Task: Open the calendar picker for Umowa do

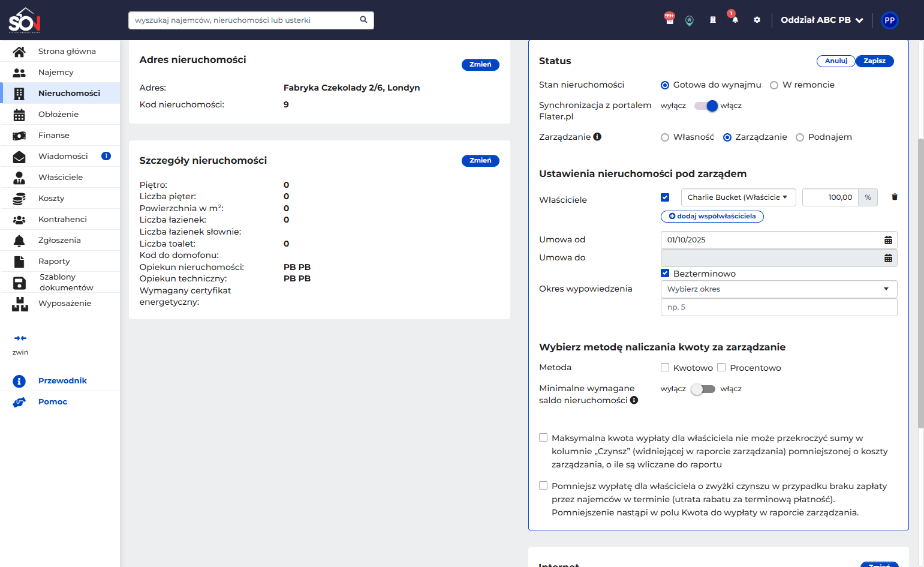Action: (x=888, y=258)
